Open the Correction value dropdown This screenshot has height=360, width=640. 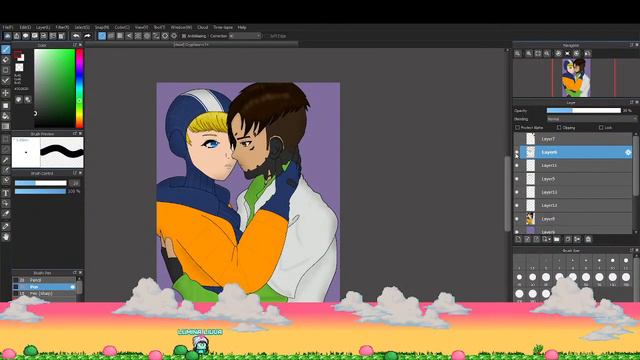pos(245,36)
